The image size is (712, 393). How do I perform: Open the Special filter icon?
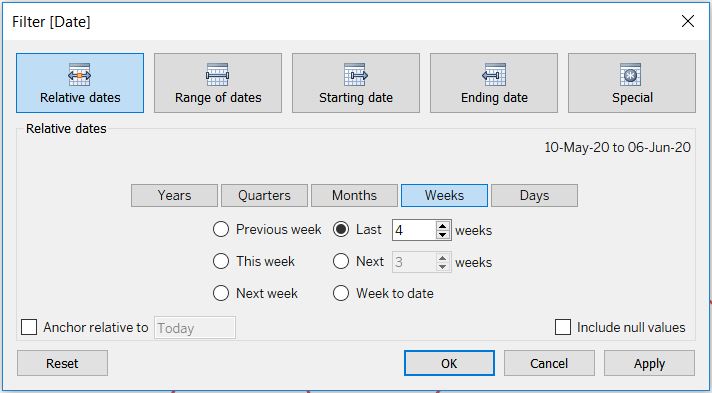pos(631,74)
